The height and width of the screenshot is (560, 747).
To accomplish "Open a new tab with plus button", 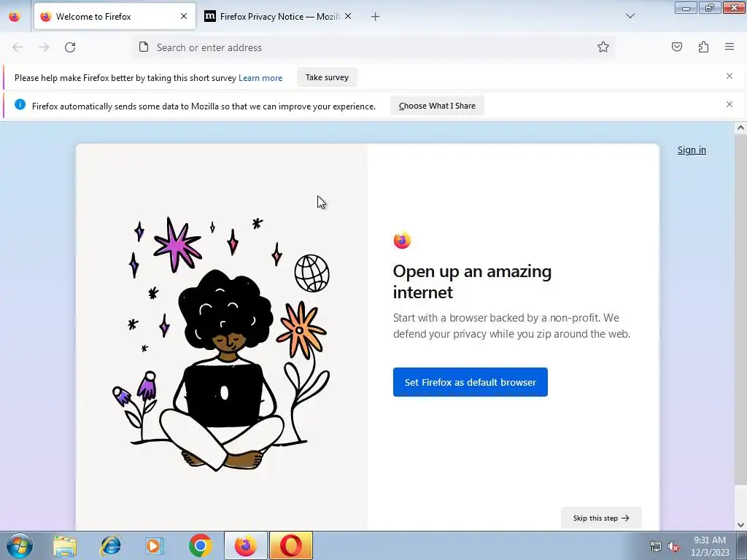I will point(376,17).
